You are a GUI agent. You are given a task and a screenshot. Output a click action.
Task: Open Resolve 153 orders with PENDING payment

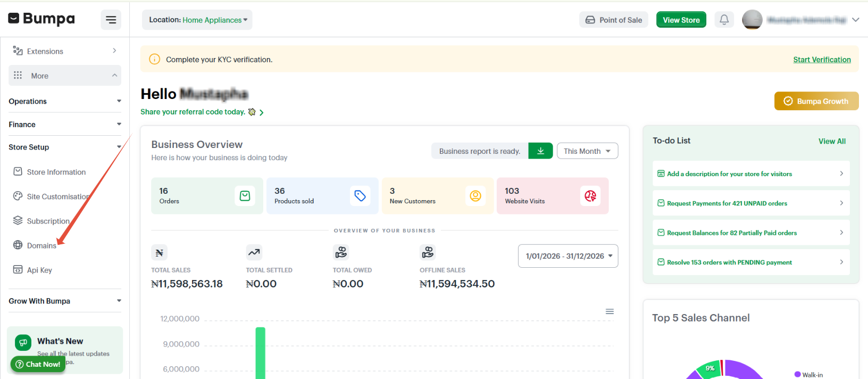coord(751,262)
